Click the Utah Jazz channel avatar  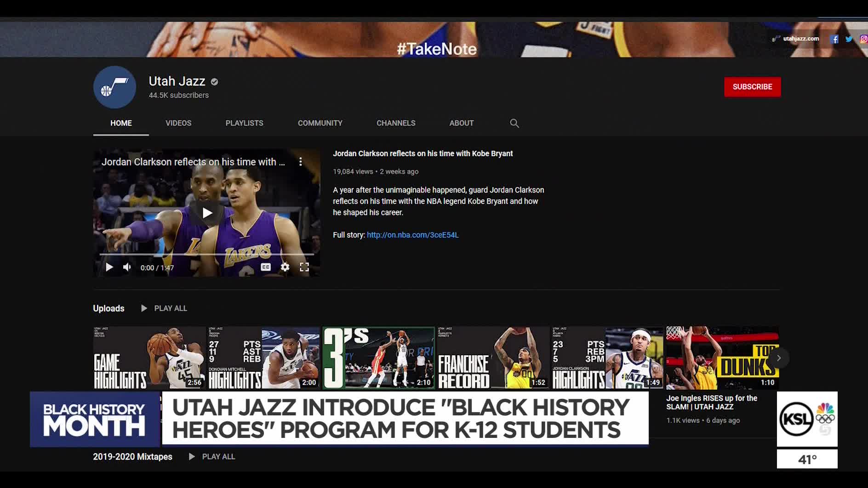(114, 87)
